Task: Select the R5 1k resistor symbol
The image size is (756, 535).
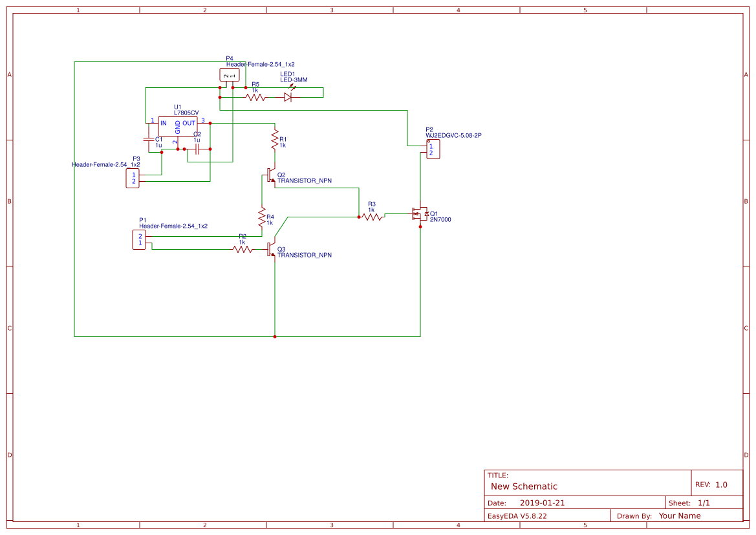Action: (x=255, y=97)
